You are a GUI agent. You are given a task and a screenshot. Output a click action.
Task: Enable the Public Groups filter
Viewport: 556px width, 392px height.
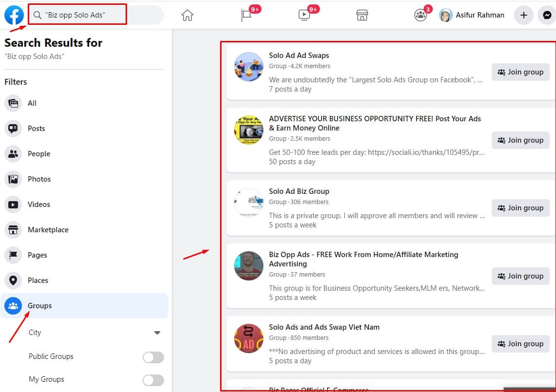[153, 357]
